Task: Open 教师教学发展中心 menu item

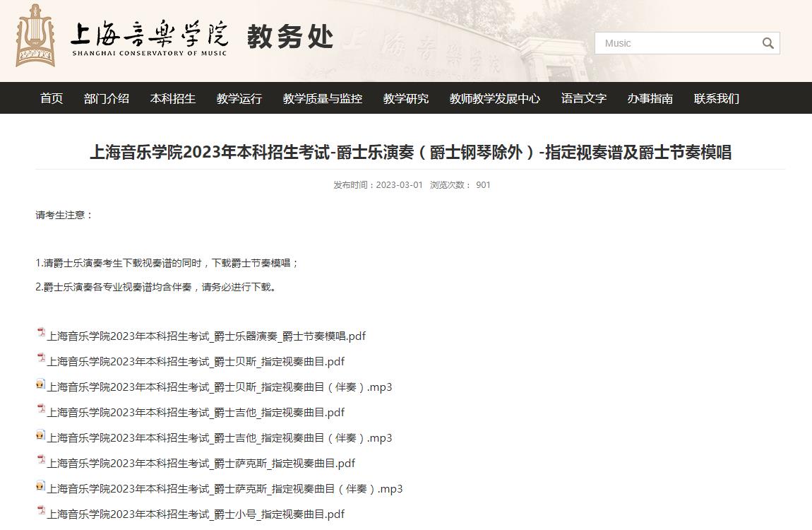Action: click(x=494, y=98)
